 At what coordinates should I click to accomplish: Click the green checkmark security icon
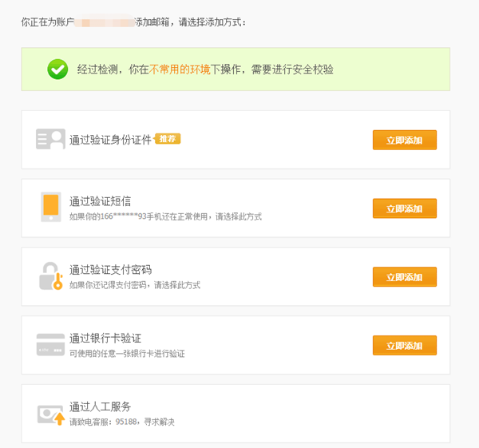tap(57, 69)
